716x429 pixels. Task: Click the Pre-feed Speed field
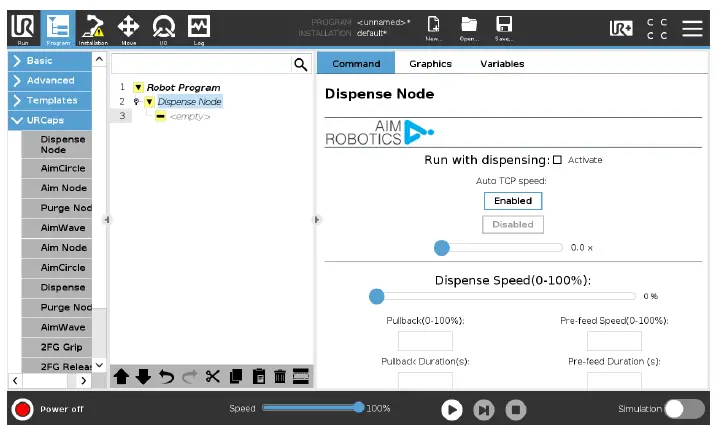click(x=614, y=341)
